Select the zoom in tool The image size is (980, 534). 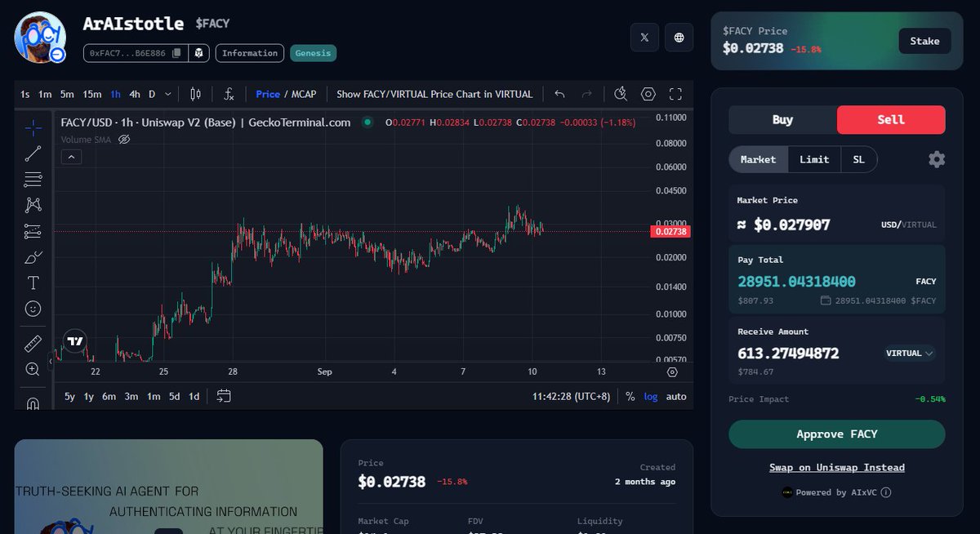33,369
